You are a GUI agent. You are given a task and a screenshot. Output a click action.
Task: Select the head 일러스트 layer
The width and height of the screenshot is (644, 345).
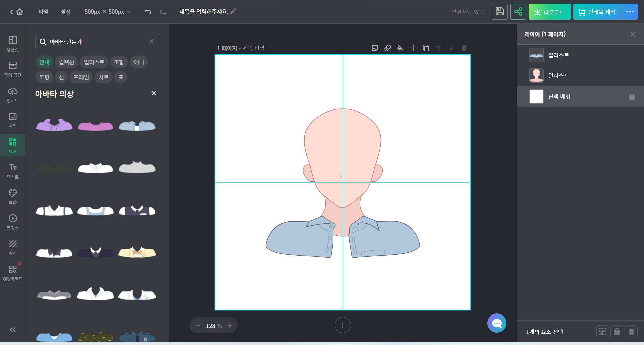(580, 75)
